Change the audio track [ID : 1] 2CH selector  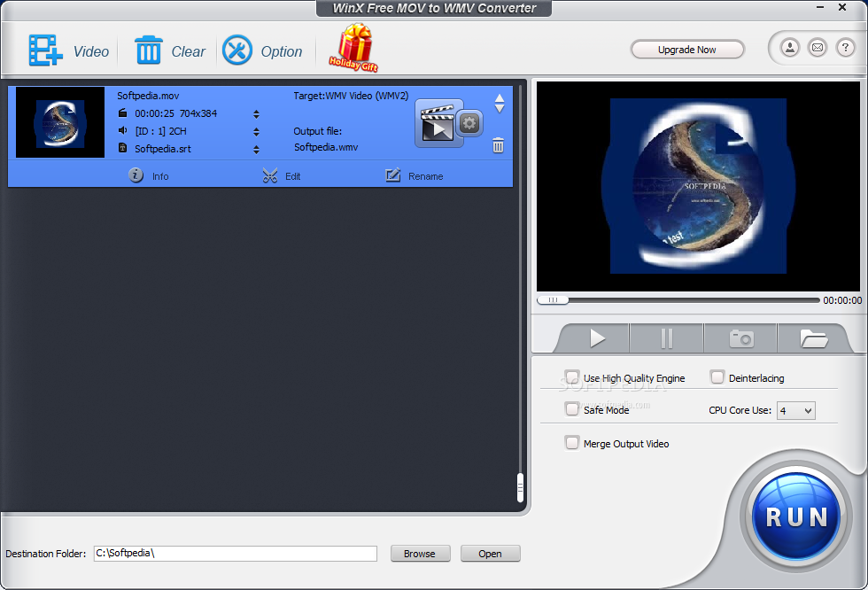pyautogui.click(x=256, y=132)
